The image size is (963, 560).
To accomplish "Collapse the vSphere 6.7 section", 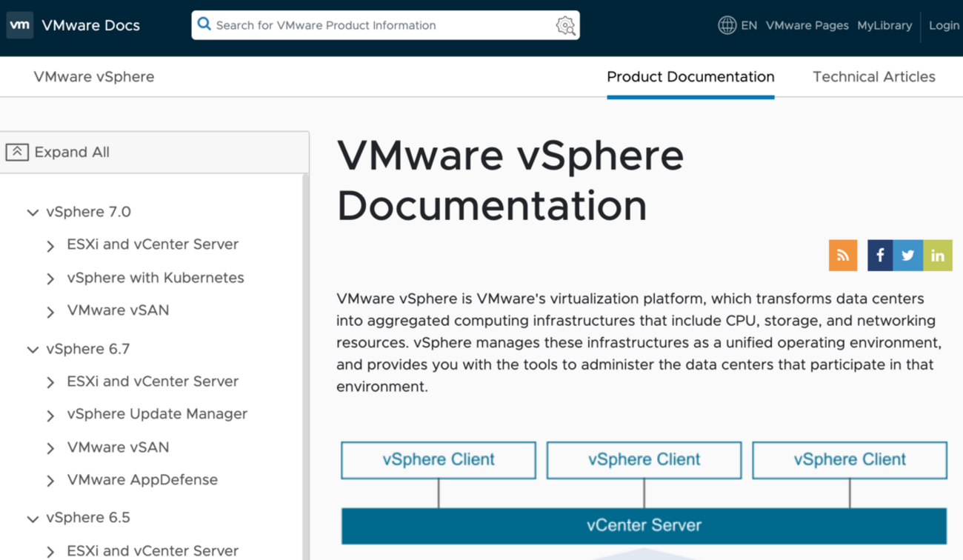I will pos(33,350).
